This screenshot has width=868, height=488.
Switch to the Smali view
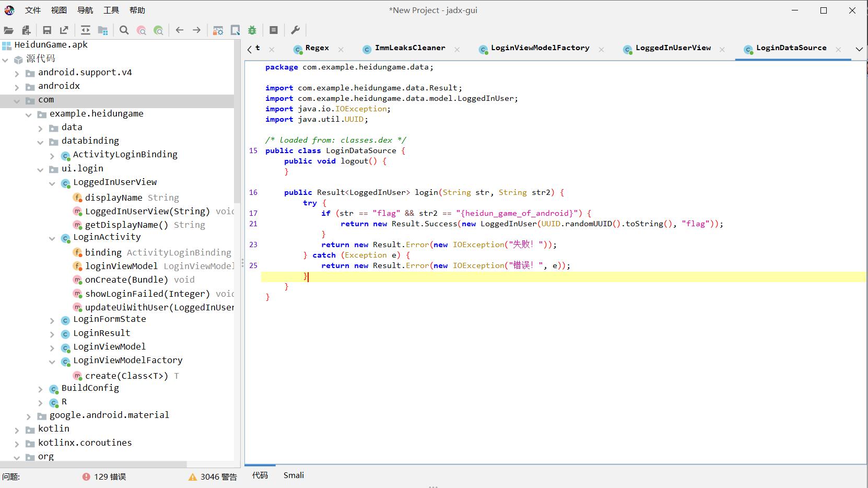pos(294,475)
